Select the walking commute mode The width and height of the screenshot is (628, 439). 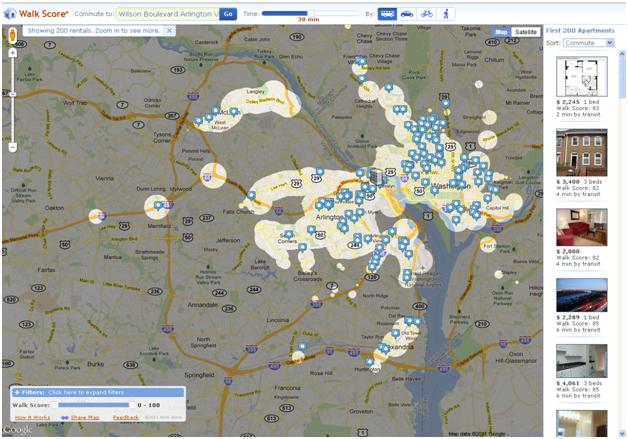click(x=446, y=14)
